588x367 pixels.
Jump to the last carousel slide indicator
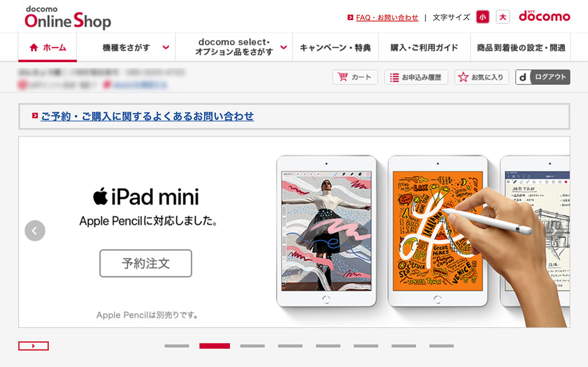441,346
